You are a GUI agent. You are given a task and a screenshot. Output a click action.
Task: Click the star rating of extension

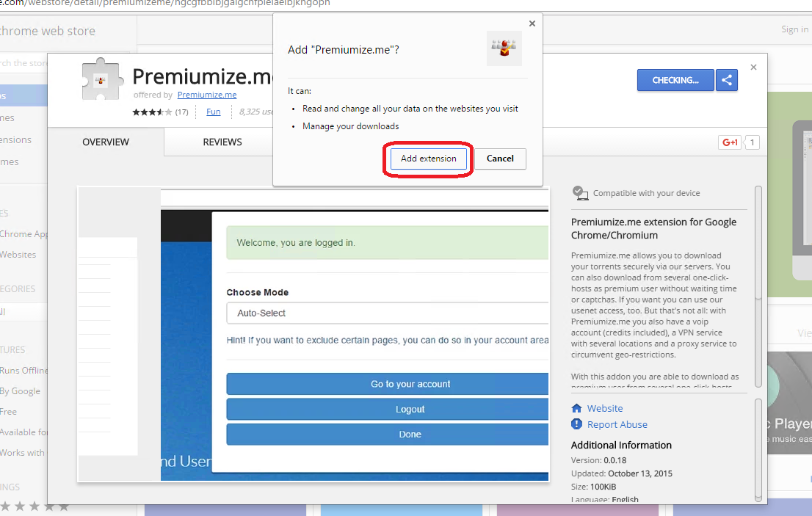pos(152,112)
